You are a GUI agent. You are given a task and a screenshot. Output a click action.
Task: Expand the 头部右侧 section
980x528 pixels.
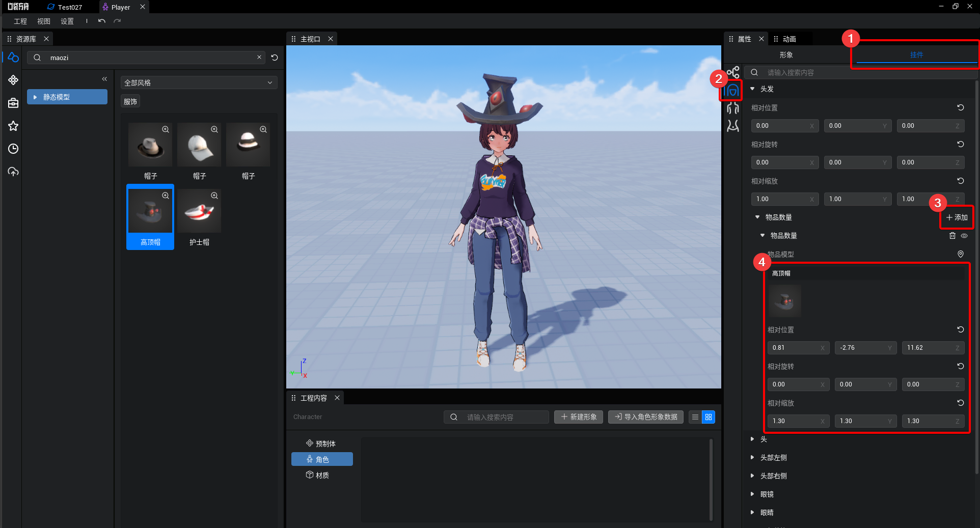(x=752, y=476)
